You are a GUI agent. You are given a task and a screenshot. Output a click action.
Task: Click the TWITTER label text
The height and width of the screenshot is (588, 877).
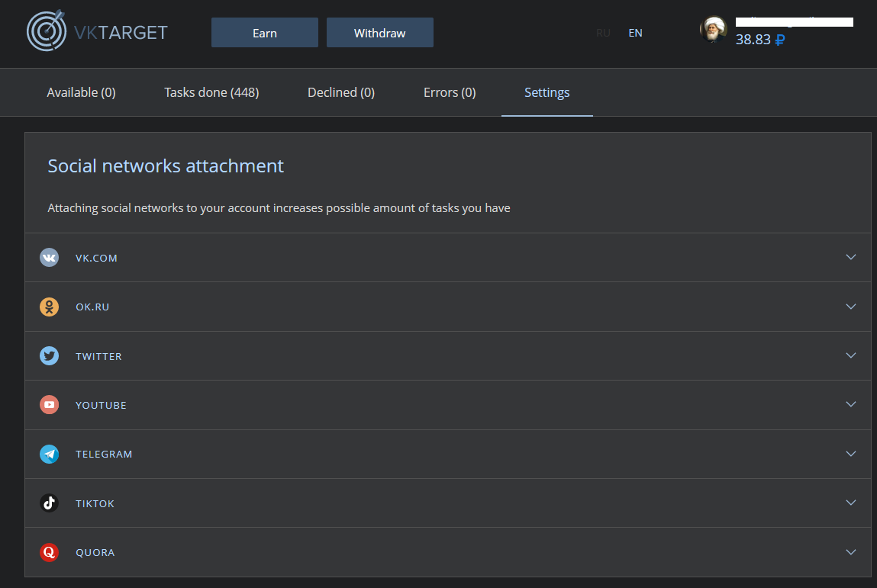(99, 357)
